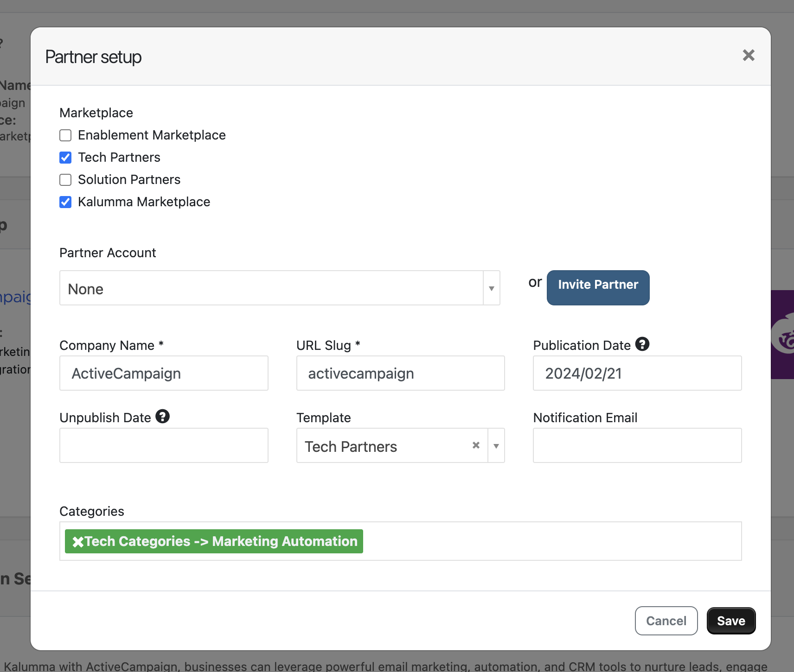Open the Partner Account dropdown

pos(280,288)
